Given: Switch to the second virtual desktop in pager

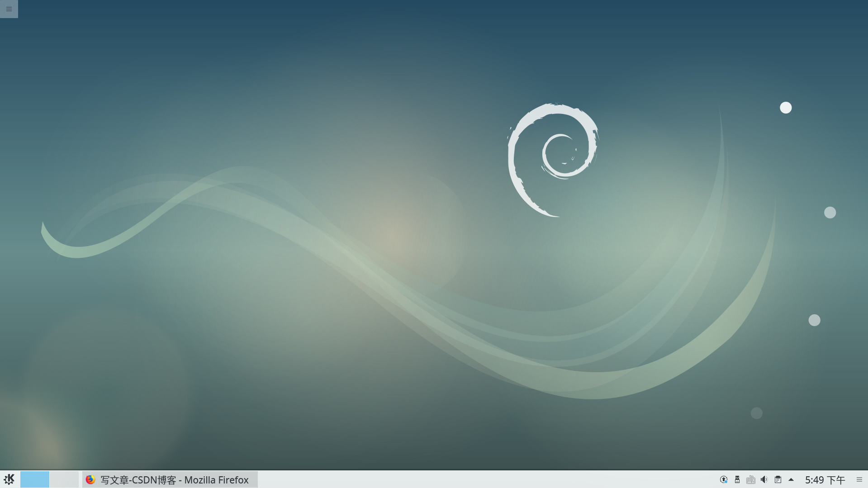Looking at the screenshot, I should [x=64, y=479].
